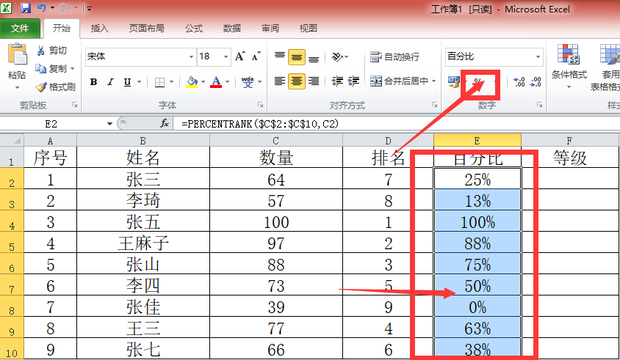Select cell C4 containing 100
Screen dimensions: 620x360
pos(276,222)
